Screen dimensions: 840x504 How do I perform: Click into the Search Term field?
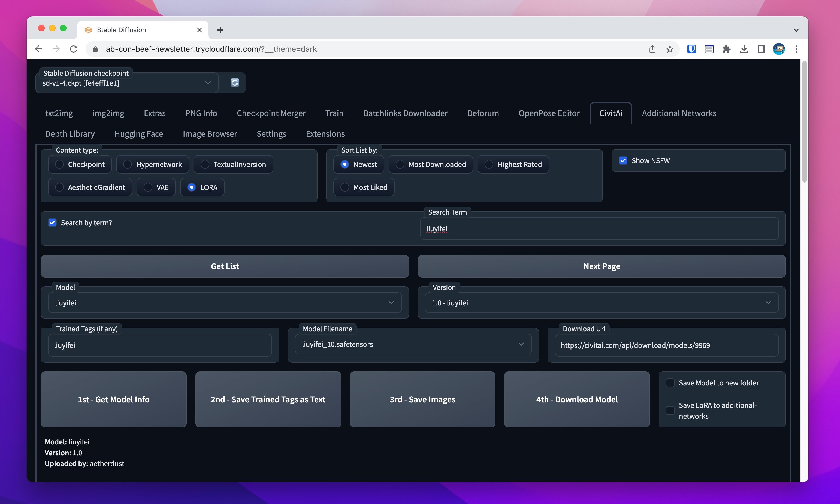click(599, 229)
